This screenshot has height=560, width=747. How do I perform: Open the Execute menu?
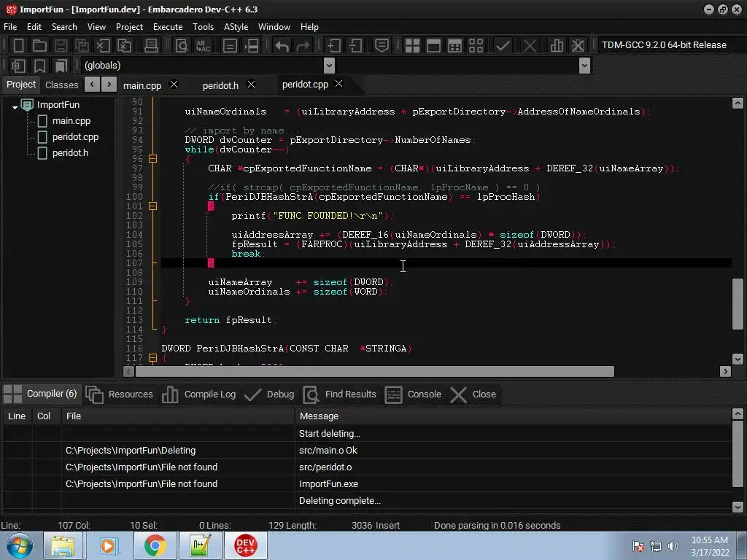[x=168, y=27]
